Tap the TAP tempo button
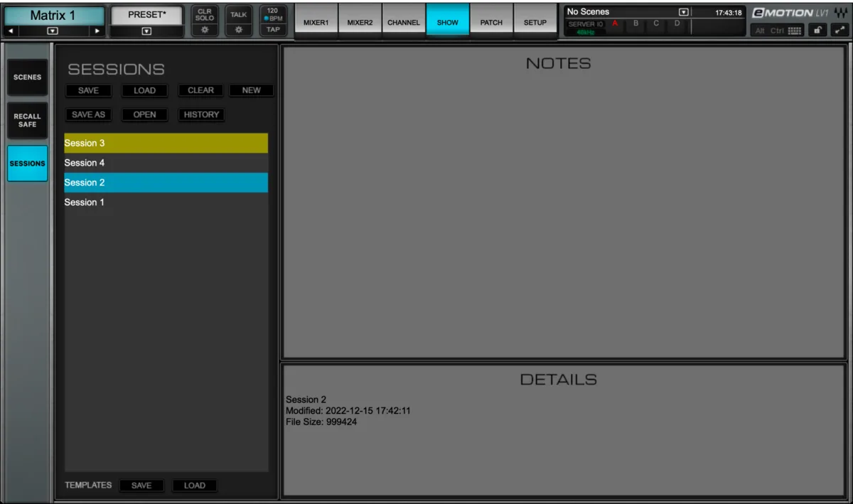Image resolution: width=853 pixels, height=504 pixels. pos(273,30)
